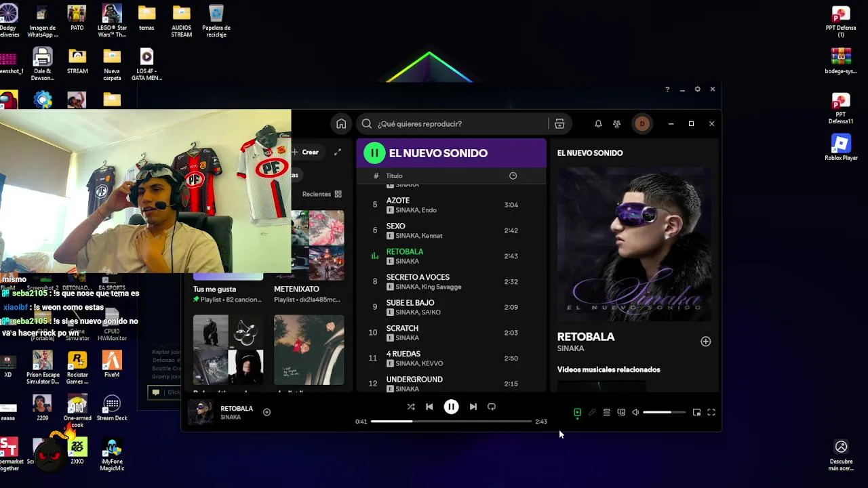Play track 4 RUEDAS
The image size is (868, 488).
tap(451, 358)
